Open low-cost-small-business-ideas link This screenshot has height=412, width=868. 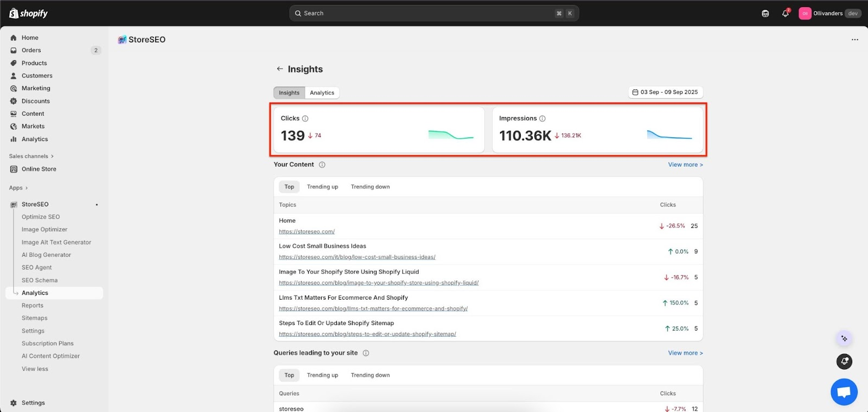[357, 257]
